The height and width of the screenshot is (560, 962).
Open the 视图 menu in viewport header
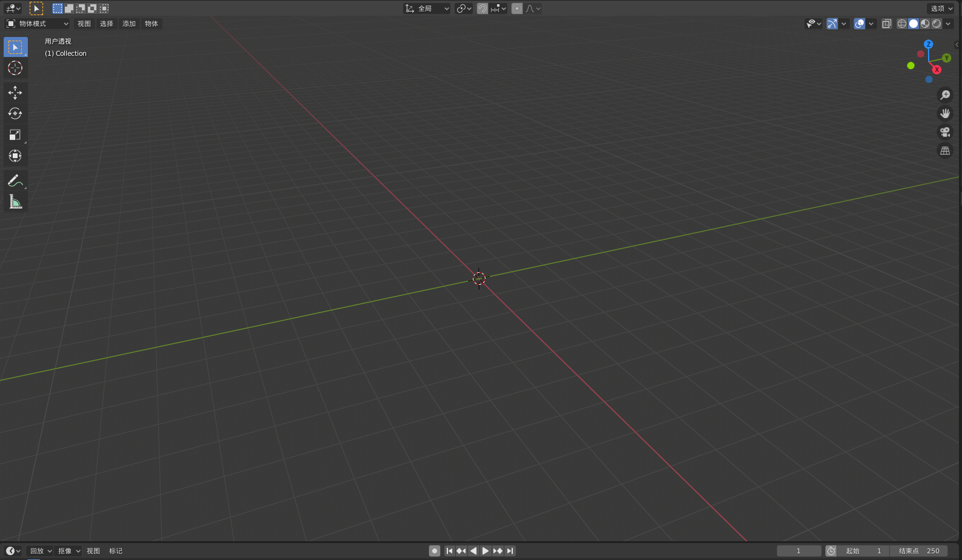[x=84, y=24]
